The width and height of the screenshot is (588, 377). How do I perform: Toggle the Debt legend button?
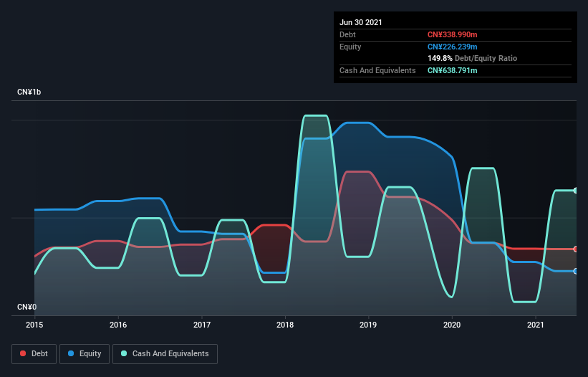tap(34, 354)
